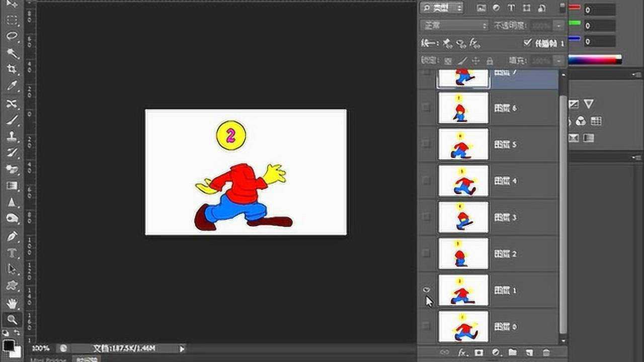
Task: Select the Zoom tool in the toolbar
Action: point(12,319)
